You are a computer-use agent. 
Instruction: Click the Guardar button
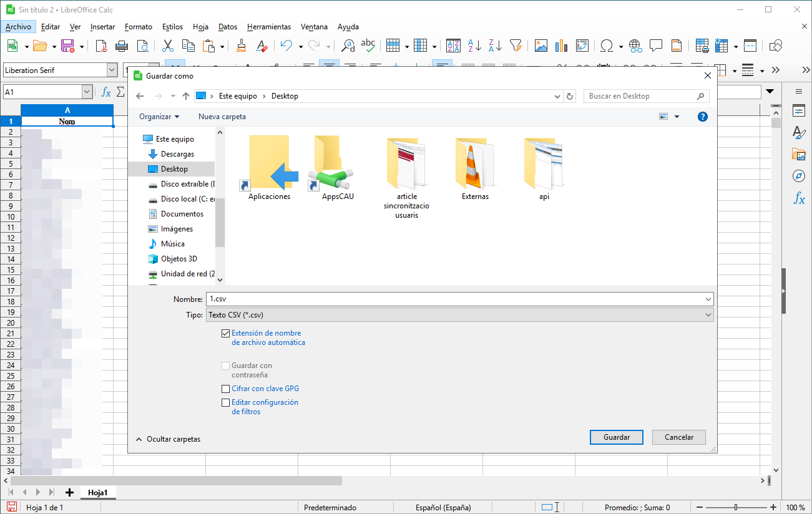(x=617, y=437)
